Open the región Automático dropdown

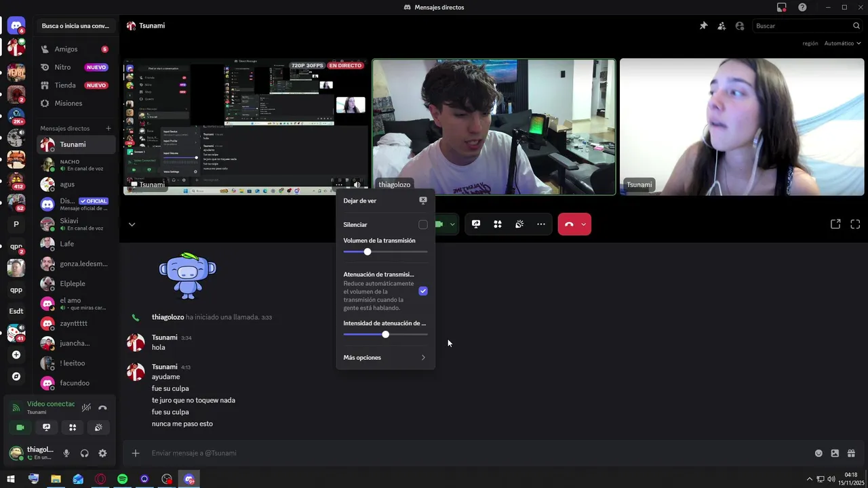tap(842, 43)
